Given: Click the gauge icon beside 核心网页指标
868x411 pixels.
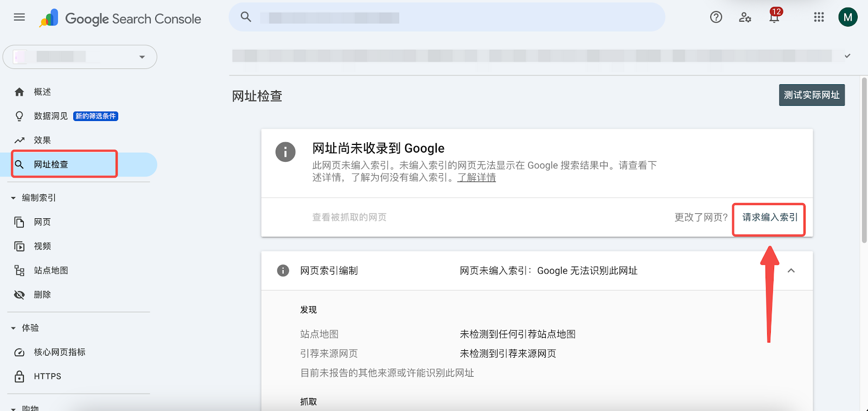Looking at the screenshot, I should coord(20,352).
